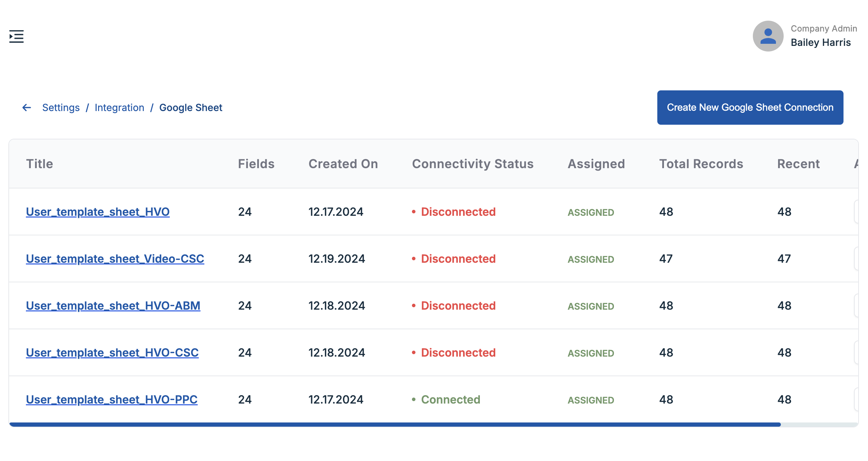Click the Bailey Harris profile name
The height and width of the screenshot is (461, 868).
(x=820, y=42)
